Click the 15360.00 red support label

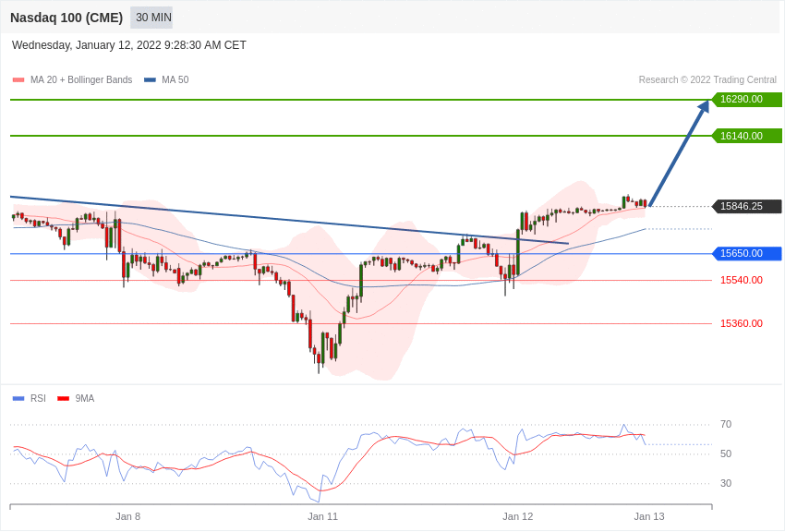[x=742, y=324]
